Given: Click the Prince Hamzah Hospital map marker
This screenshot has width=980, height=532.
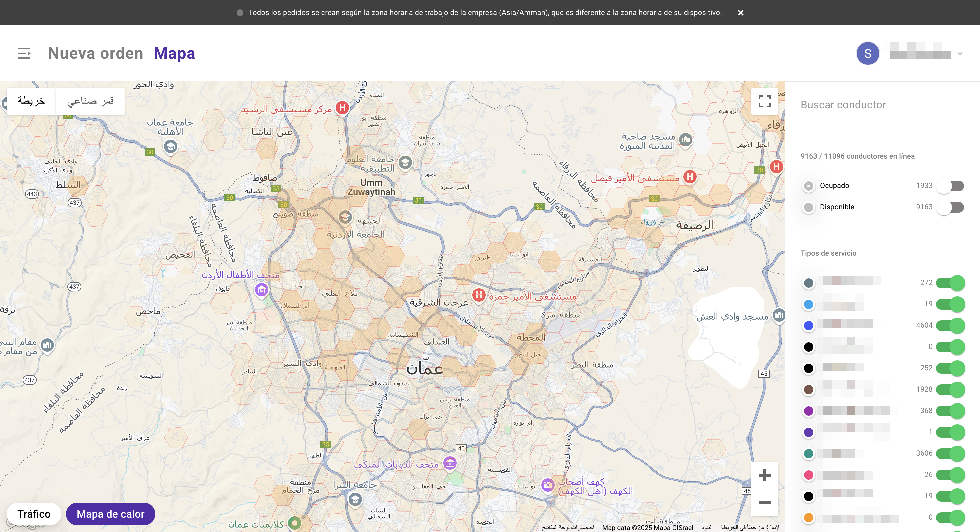Looking at the screenshot, I should (x=479, y=295).
